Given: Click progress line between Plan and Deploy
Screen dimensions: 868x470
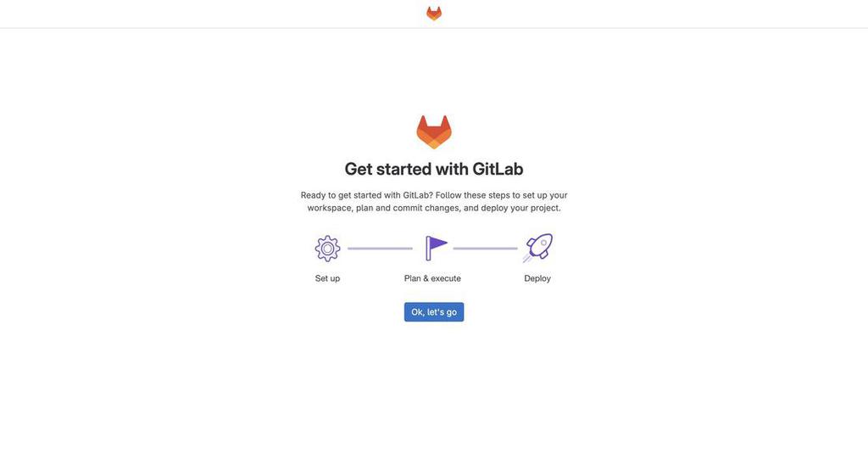Looking at the screenshot, I should click(486, 249).
